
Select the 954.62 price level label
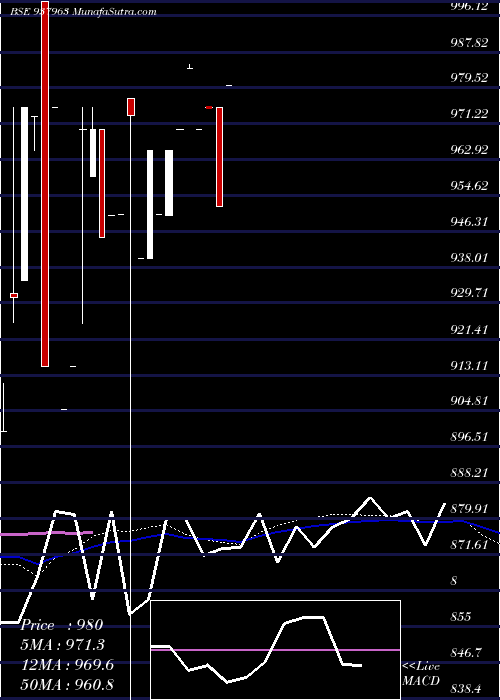coord(469,186)
